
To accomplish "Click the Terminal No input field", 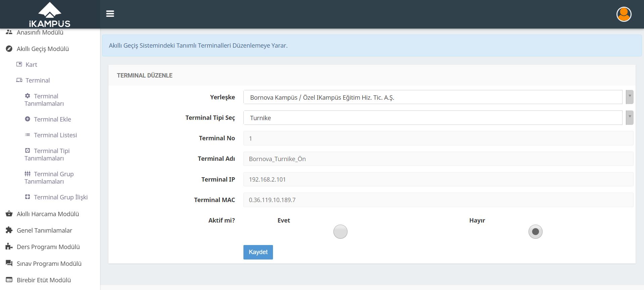I will pyautogui.click(x=438, y=138).
